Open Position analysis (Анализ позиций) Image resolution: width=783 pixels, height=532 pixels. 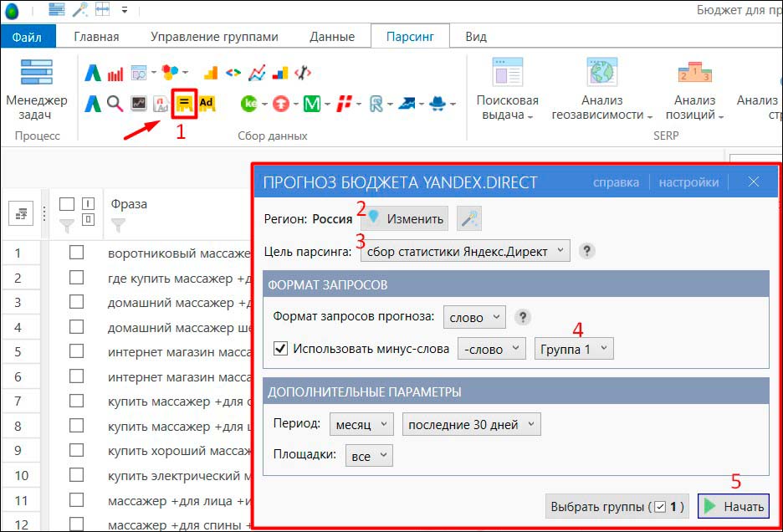click(694, 90)
